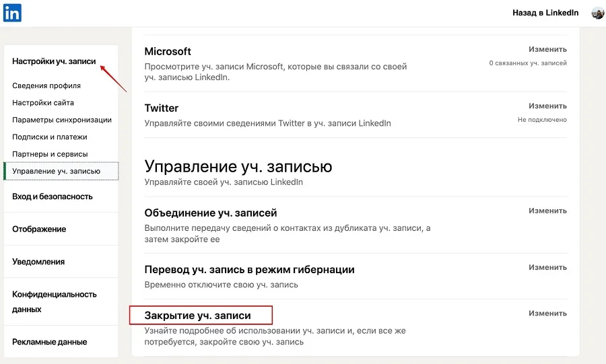The image size is (606, 364).
Task: Expand 'Закрытие уч. записи' via Изменить
Action: click(x=547, y=313)
